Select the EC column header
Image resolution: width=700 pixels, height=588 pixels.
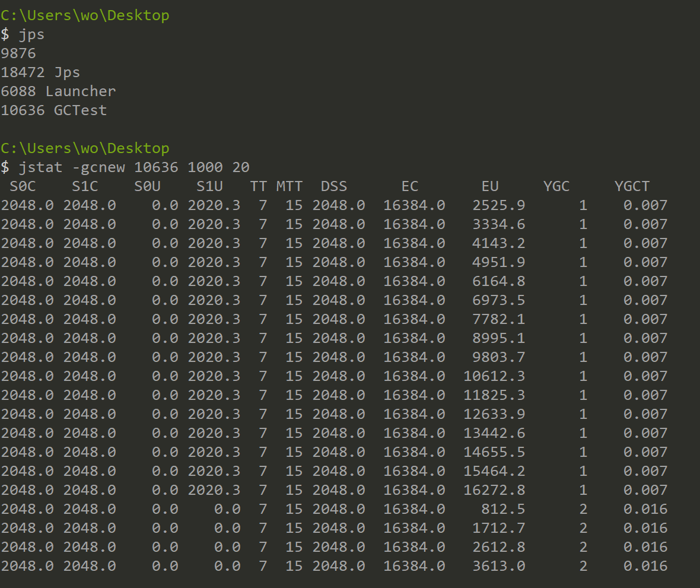409,186
